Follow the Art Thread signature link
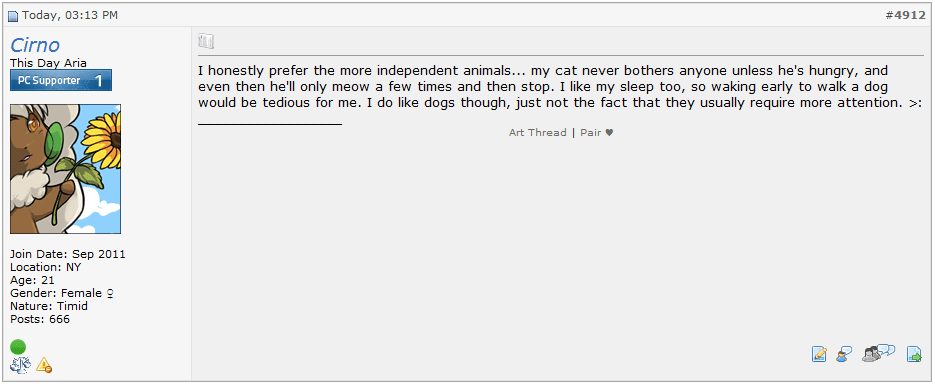935x384 pixels. click(x=537, y=132)
